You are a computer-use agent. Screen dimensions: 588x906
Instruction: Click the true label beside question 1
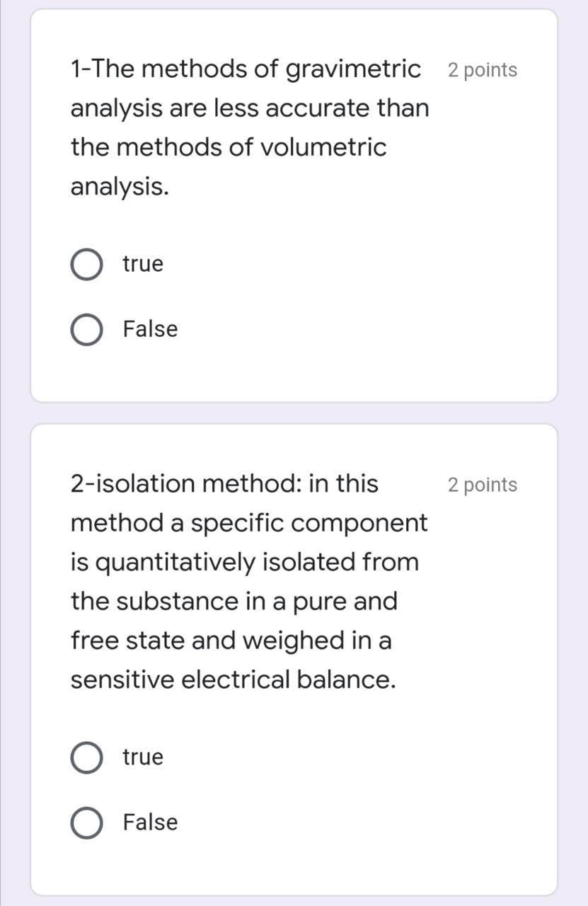(x=142, y=263)
